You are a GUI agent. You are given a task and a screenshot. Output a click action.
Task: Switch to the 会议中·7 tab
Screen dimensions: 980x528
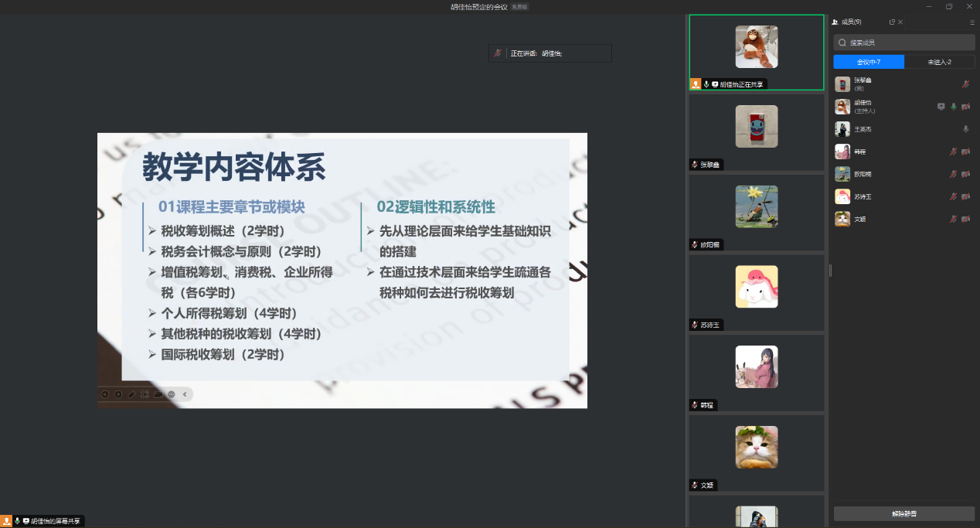point(869,62)
